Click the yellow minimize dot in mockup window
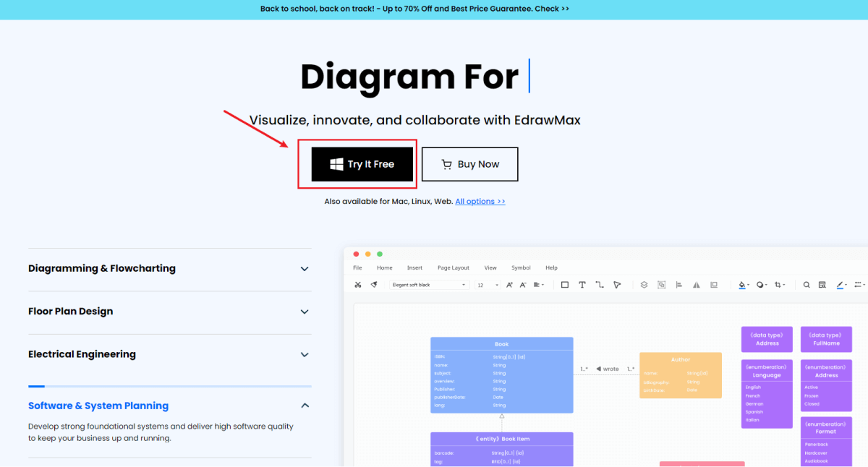Screen dimensions: 868x467 tap(367, 254)
